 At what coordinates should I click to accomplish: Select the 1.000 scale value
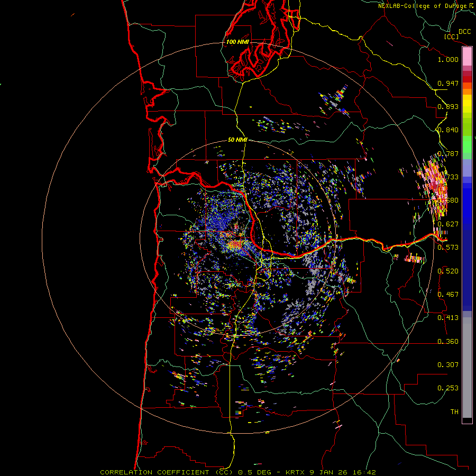coord(448,59)
